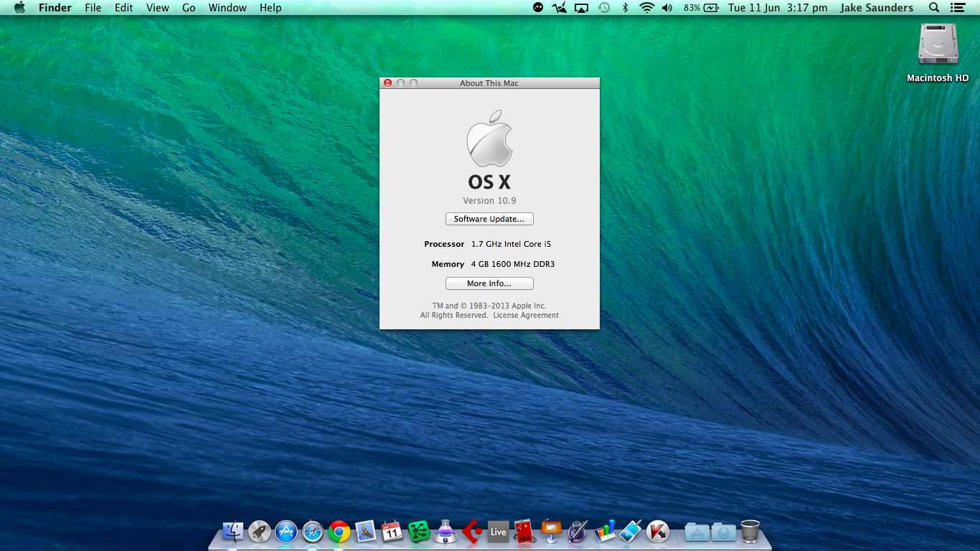Open Notification Center

(957, 8)
